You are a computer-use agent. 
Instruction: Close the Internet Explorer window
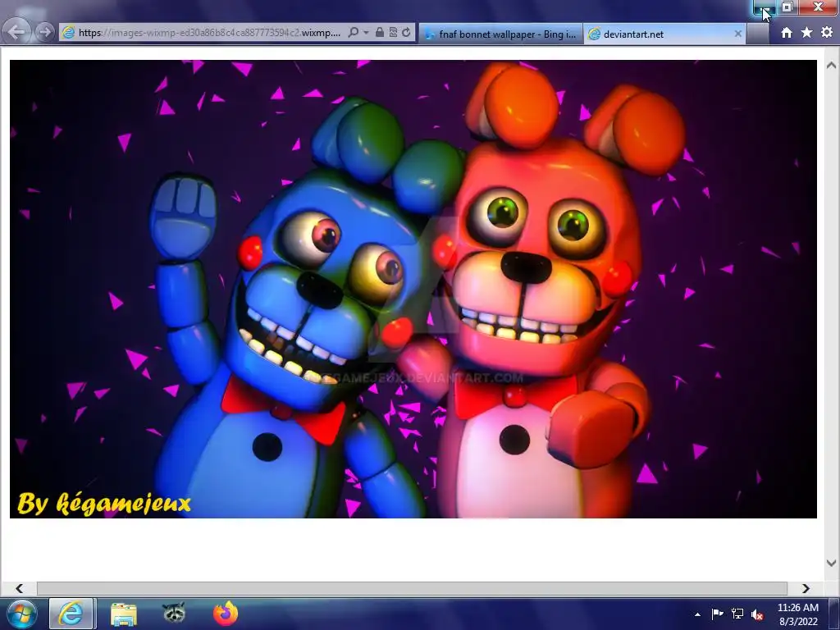point(818,7)
